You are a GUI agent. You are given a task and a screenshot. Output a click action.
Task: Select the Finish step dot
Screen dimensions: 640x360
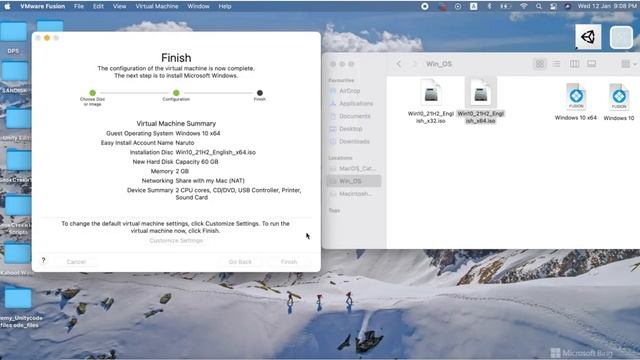pyautogui.click(x=260, y=93)
